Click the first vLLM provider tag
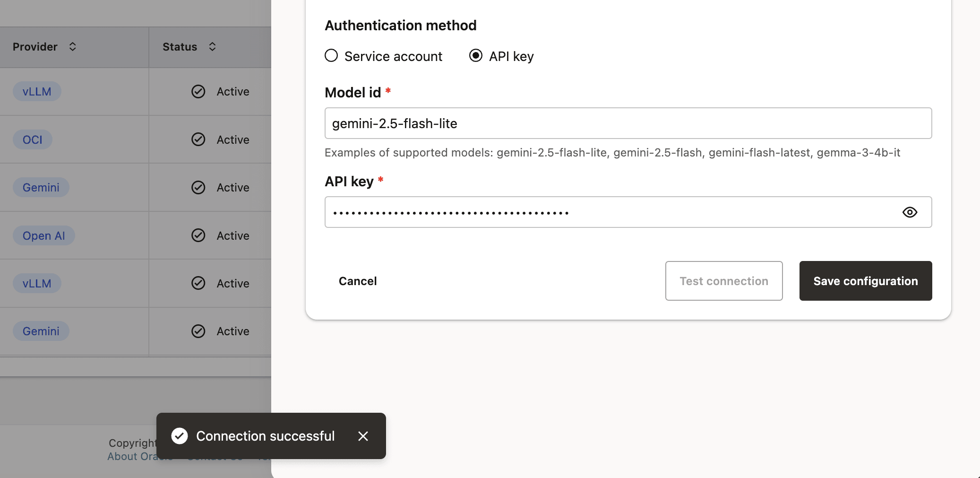Screen dimensions: 980x478 point(37,91)
